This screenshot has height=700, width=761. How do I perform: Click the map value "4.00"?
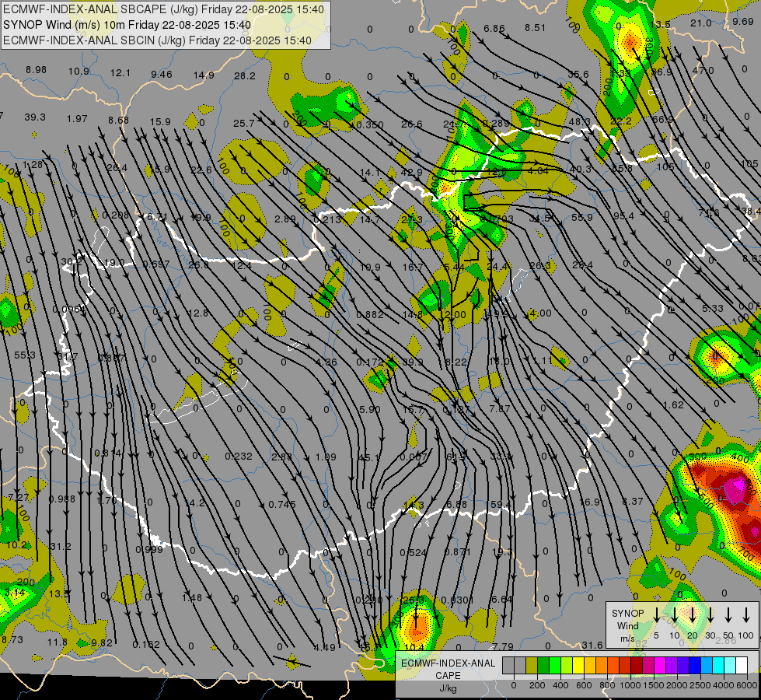click(540, 313)
